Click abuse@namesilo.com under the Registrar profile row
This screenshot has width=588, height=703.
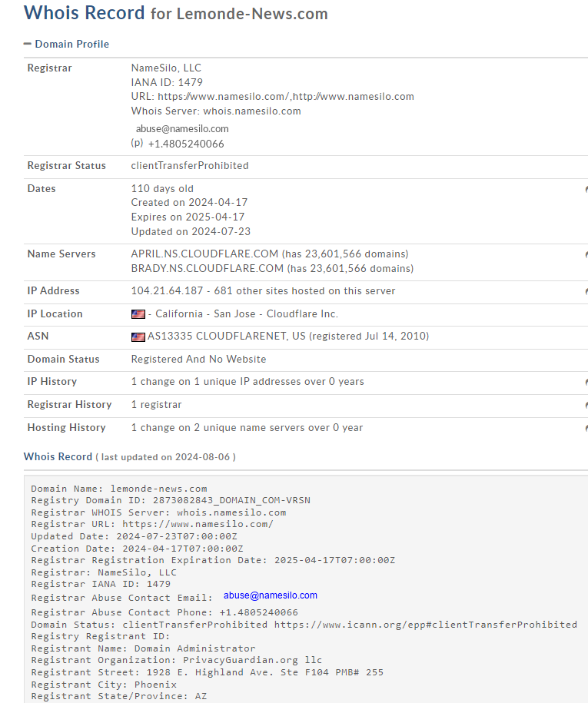(x=182, y=128)
